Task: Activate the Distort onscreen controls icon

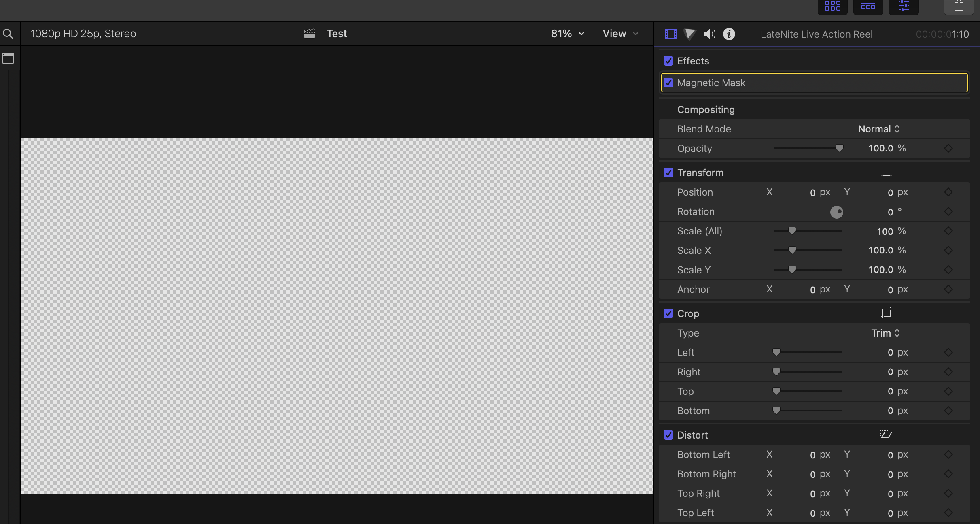Action: pyautogui.click(x=886, y=435)
